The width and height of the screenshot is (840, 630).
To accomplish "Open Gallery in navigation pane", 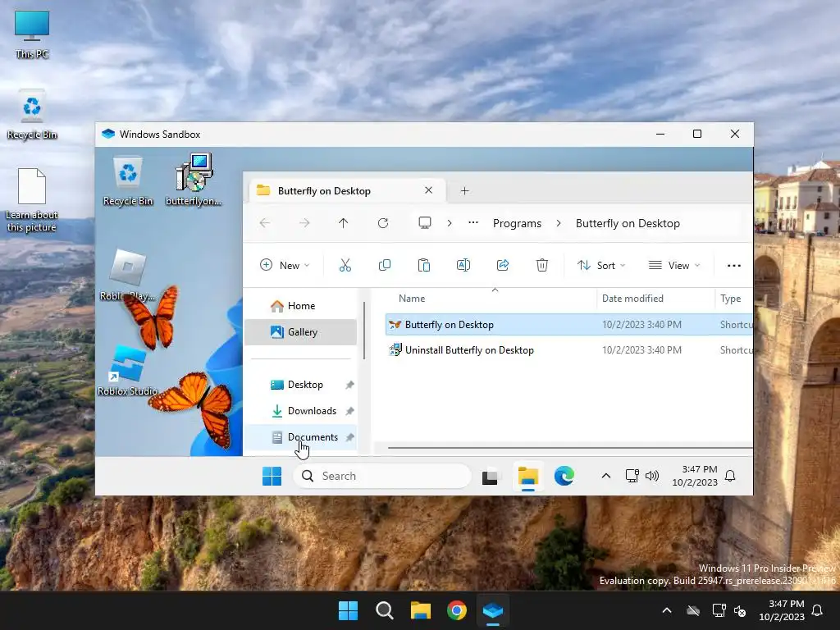I will (x=300, y=332).
